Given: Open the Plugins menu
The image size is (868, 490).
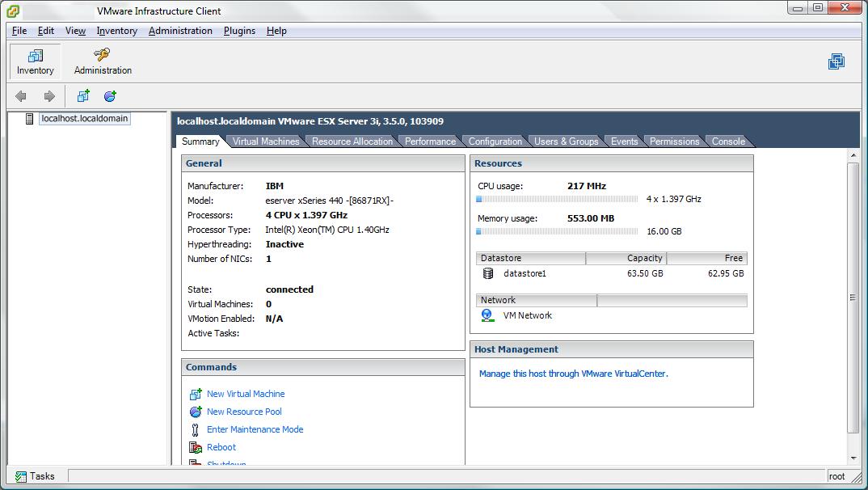Looking at the screenshot, I should [239, 31].
